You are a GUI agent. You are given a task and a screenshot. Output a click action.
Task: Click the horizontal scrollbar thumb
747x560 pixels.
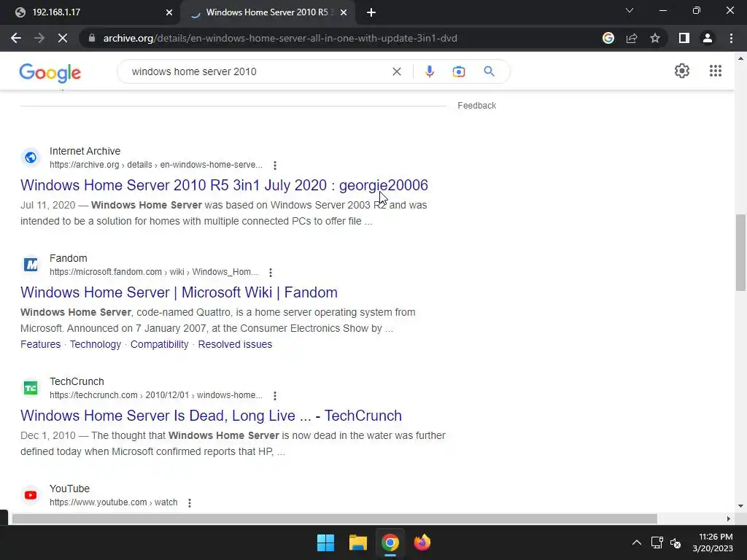point(334,518)
